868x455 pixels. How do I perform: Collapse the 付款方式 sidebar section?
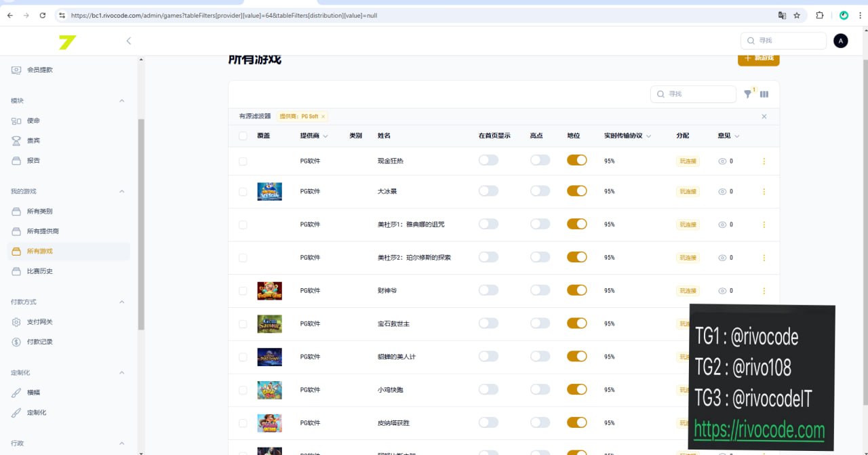pyautogui.click(x=122, y=302)
